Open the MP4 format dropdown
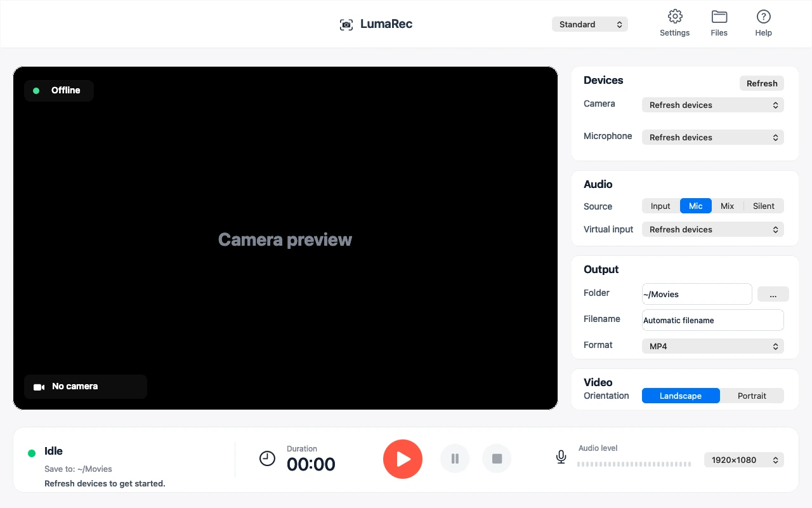Image resolution: width=812 pixels, height=508 pixels. point(713,346)
